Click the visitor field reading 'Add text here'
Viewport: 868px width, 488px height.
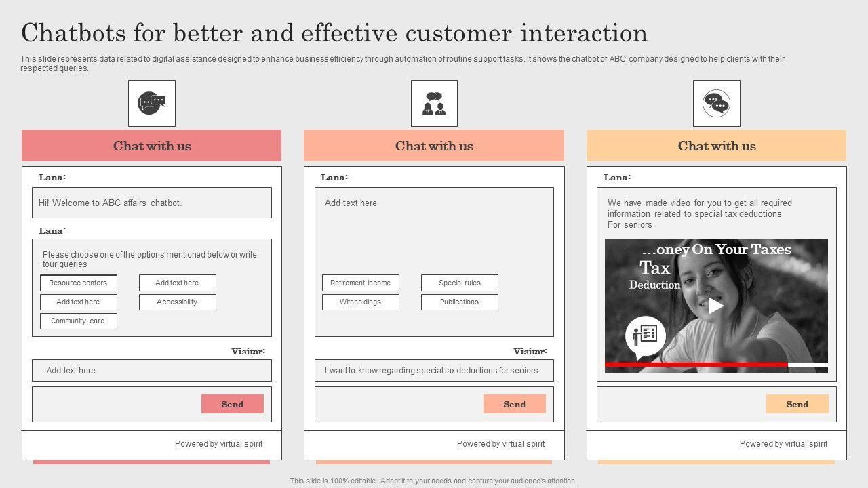point(152,371)
